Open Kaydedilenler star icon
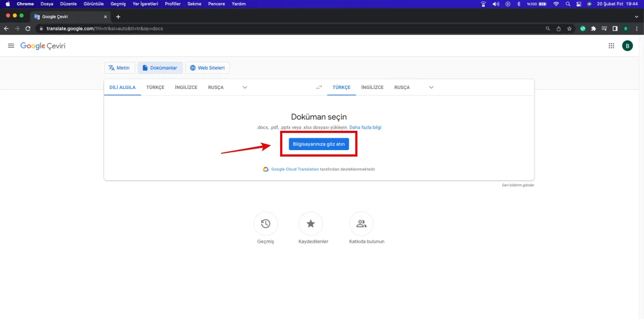 pyautogui.click(x=310, y=224)
